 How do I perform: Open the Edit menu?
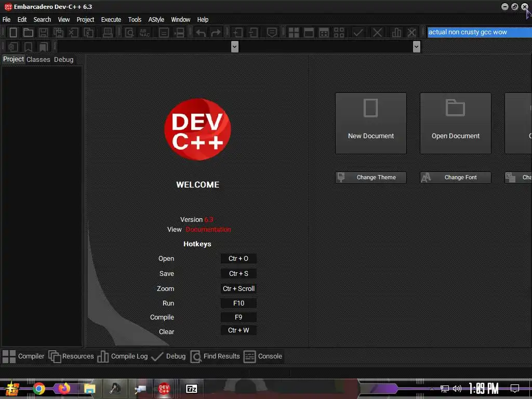[22, 20]
